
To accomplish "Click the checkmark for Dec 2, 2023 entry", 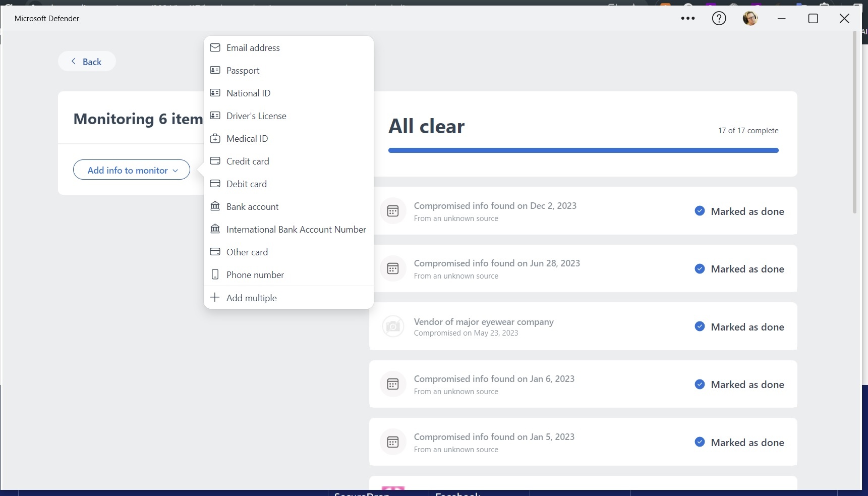I will (x=700, y=211).
